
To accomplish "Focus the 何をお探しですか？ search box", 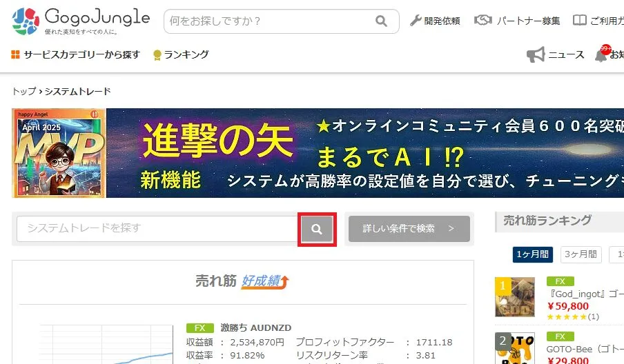I will click(269, 21).
